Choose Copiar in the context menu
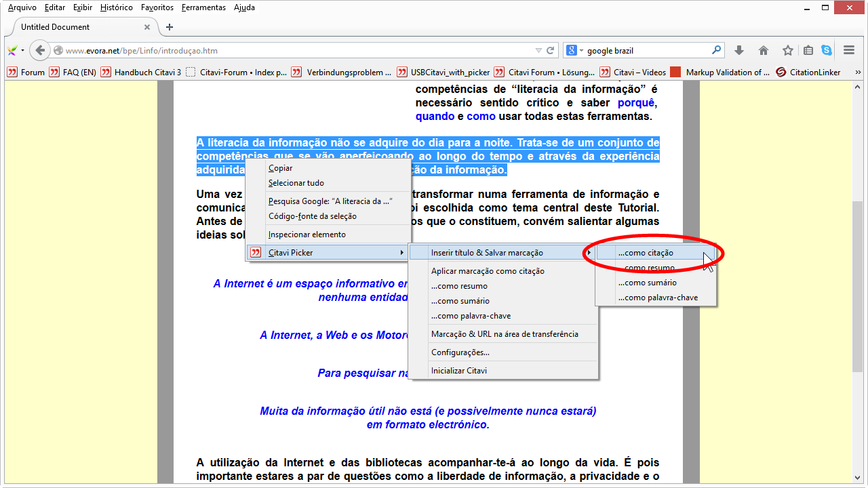Viewport: 868px width, 488px height. click(328, 168)
